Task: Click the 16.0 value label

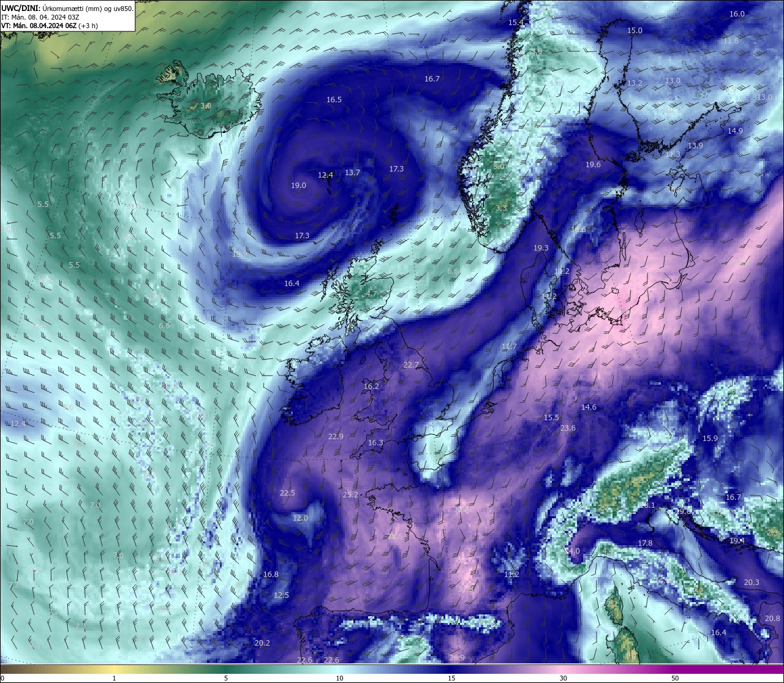Action: point(737,14)
